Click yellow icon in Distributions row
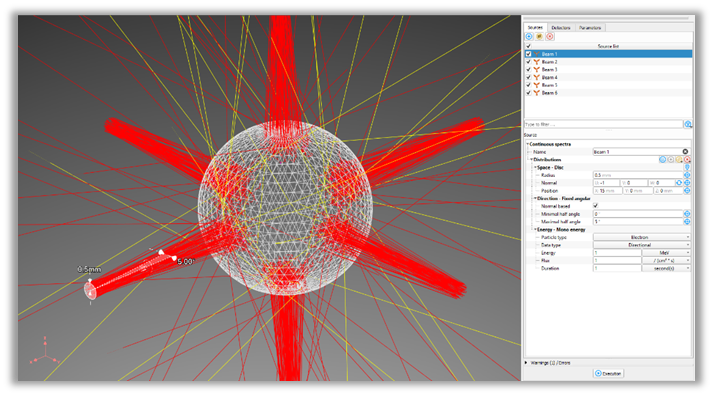 point(679,160)
